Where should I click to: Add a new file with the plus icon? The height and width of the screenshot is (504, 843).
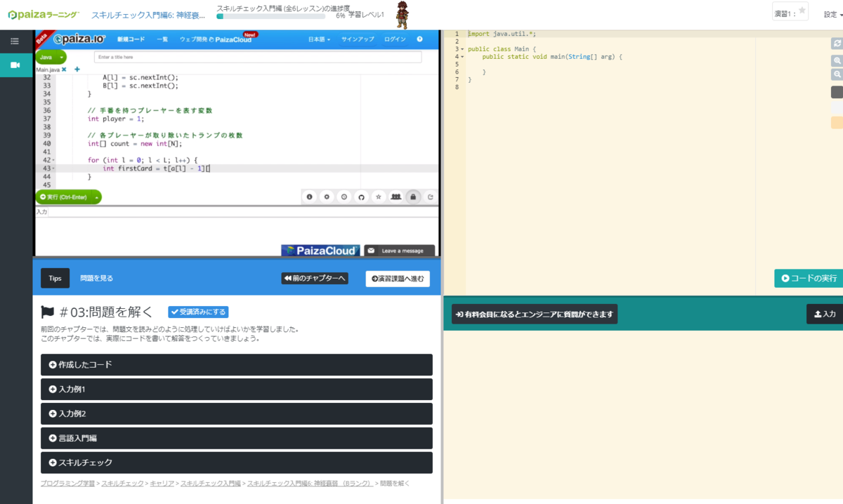77,69
